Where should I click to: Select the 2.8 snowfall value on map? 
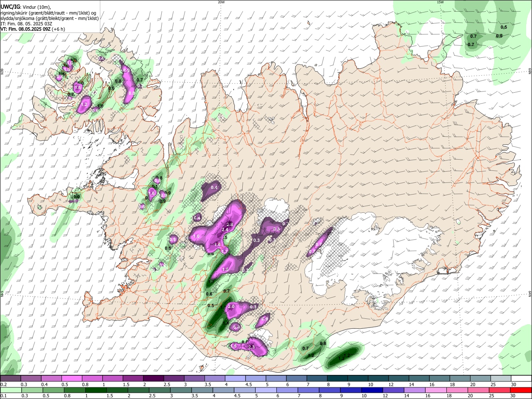(x=230, y=224)
